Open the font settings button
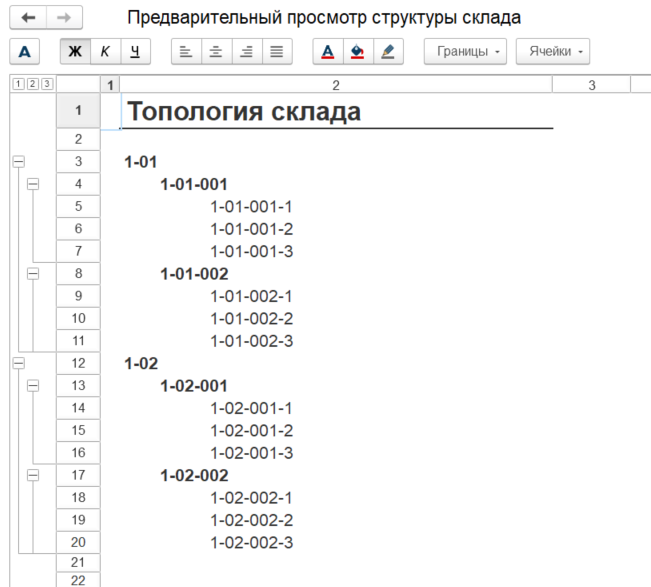Image resolution: width=651 pixels, height=587 pixels. click(26, 51)
